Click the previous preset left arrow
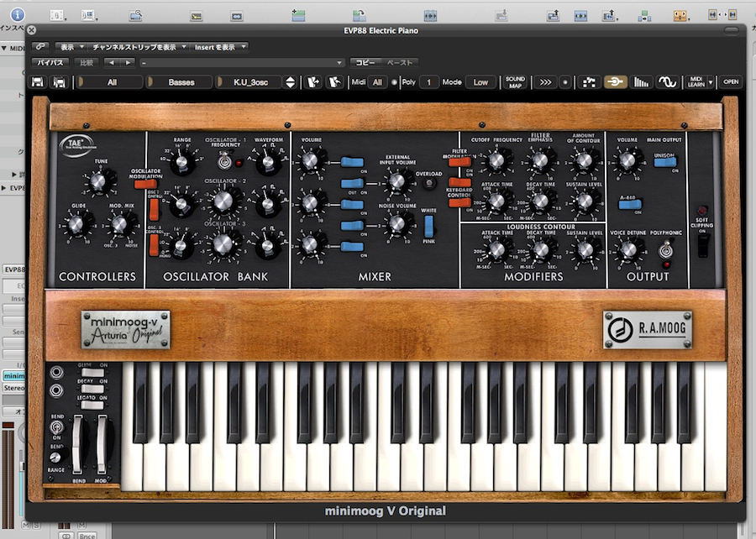 tap(112, 63)
